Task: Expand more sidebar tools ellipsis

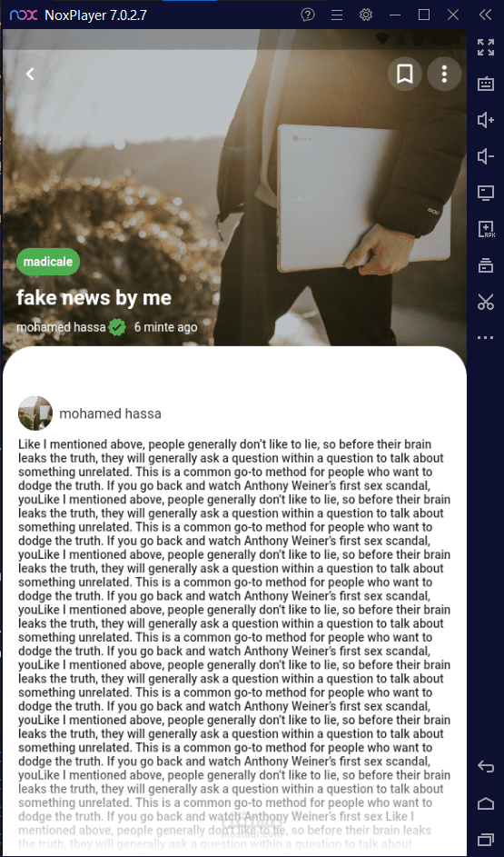Action: pos(486,338)
